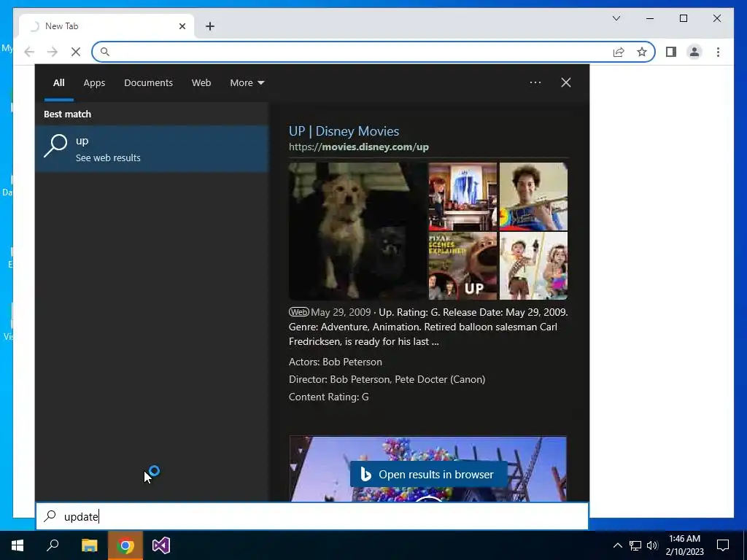The width and height of the screenshot is (747, 560).
Task: Stop loading the page in Chrome
Action: pos(76,52)
